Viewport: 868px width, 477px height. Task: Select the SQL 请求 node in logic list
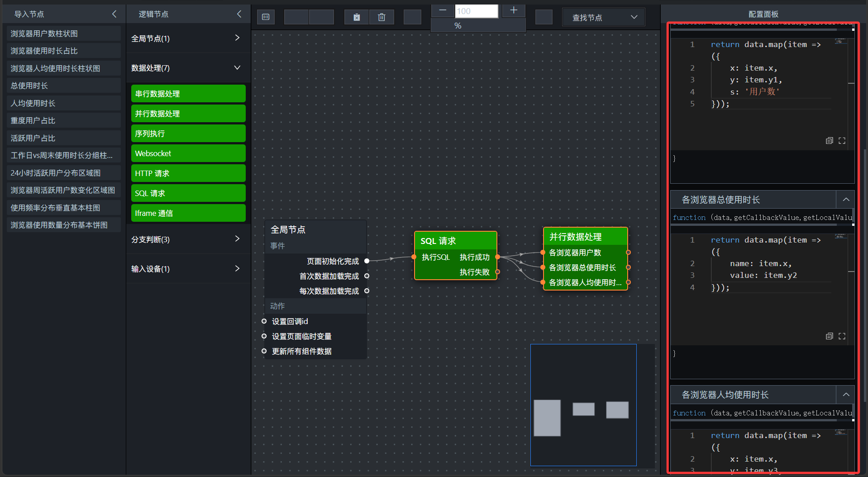tap(188, 193)
